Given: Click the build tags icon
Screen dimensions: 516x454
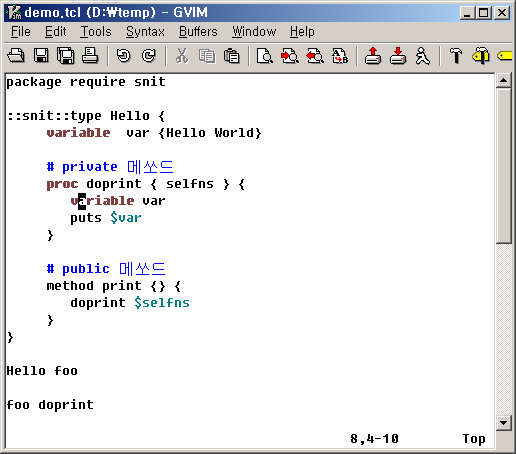Looking at the screenshot, I should [x=480, y=55].
